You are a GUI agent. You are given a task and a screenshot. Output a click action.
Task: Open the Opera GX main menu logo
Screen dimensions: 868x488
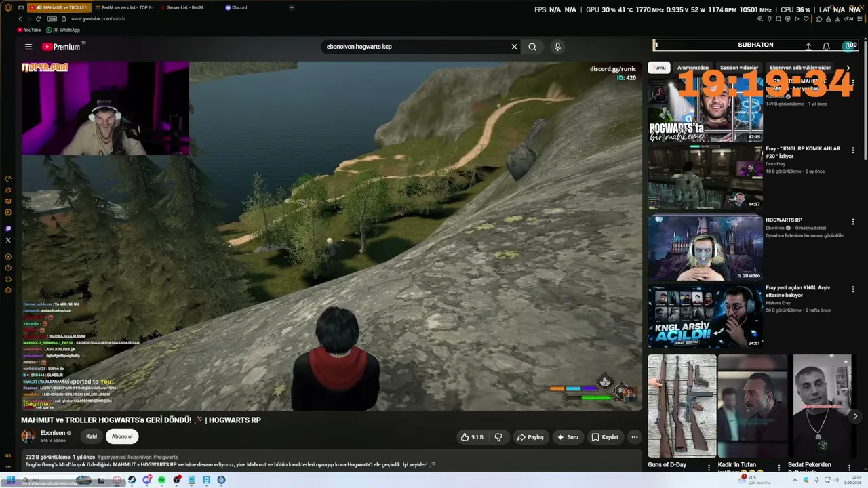(x=8, y=7)
